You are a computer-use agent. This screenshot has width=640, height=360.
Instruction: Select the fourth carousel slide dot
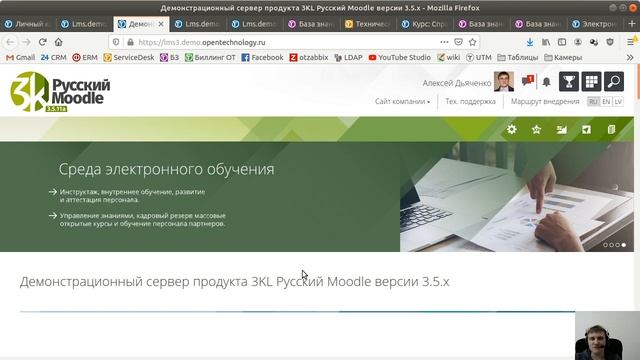pos(624,245)
